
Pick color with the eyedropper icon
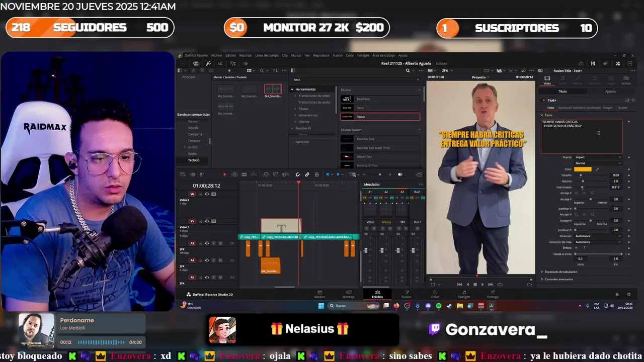tap(597, 169)
